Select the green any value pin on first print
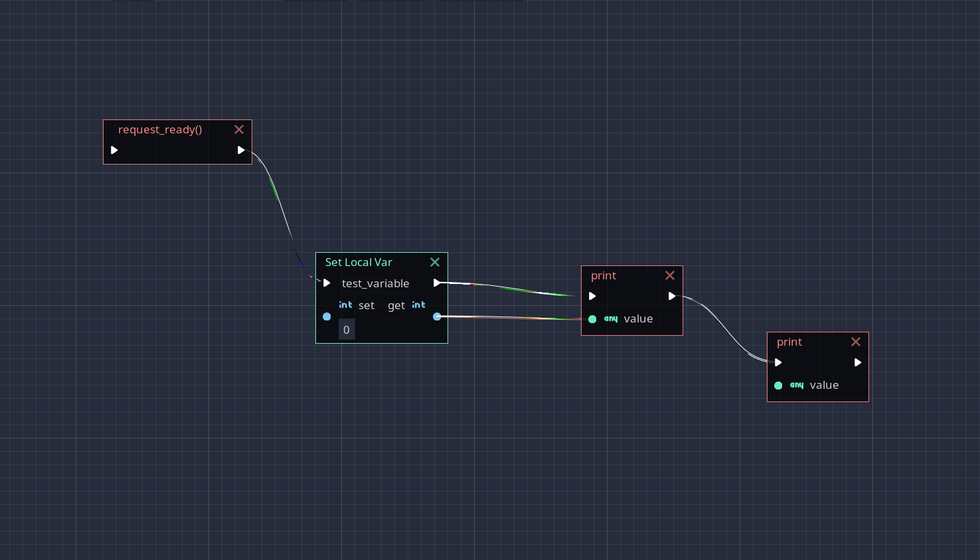This screenshot has width=980, height=560. point(592,319)
